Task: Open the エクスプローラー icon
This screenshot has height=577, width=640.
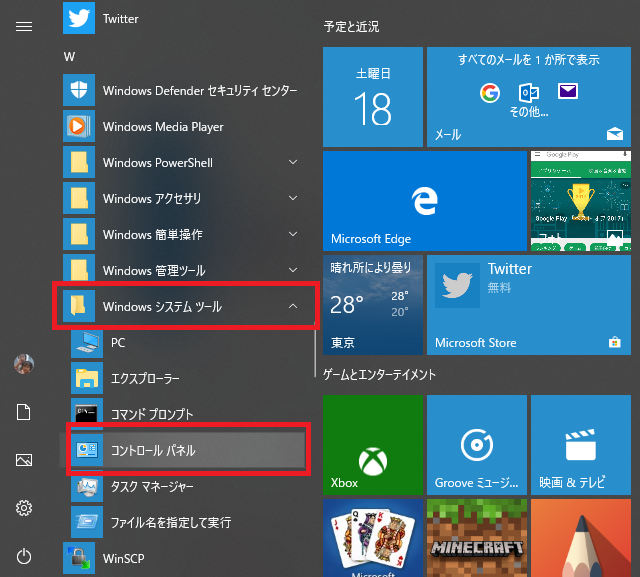Action: pyautogui.click(x=87, y=378)
